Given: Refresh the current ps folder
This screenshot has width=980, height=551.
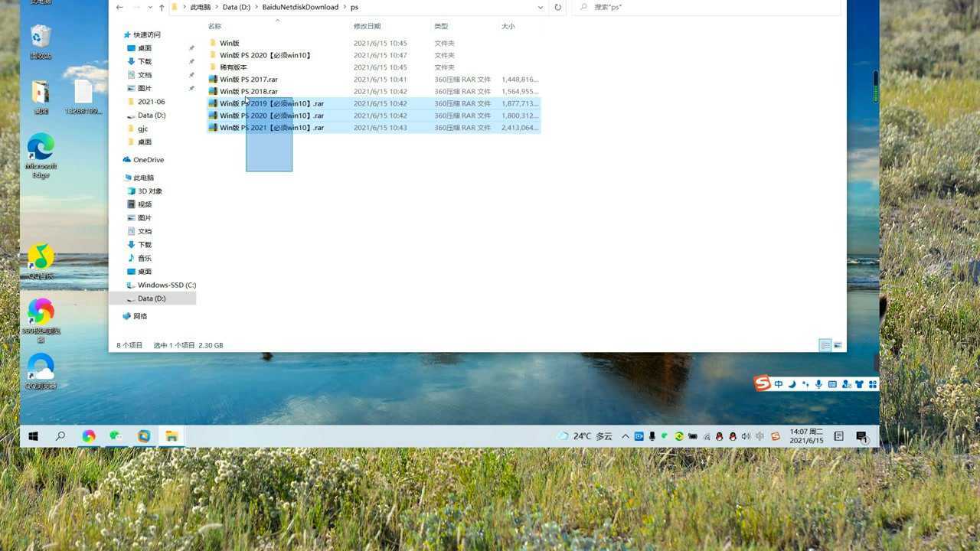Looking at the screenshot, I should [x=557, y=8].
